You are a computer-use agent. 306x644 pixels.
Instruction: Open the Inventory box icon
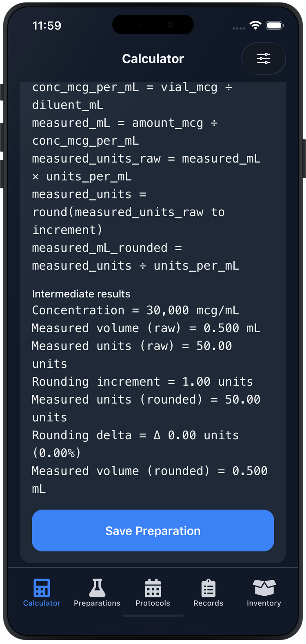[x=264, y=588]
